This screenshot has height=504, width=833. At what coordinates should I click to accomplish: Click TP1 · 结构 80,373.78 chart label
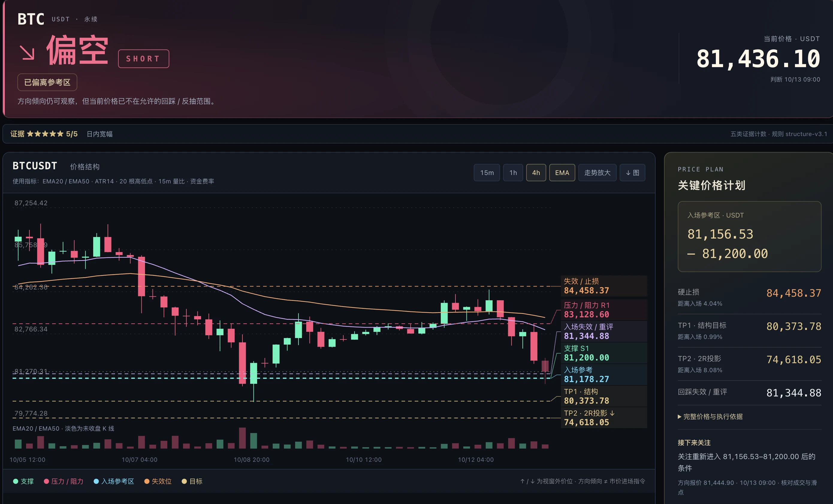click(x=604, y=396)
